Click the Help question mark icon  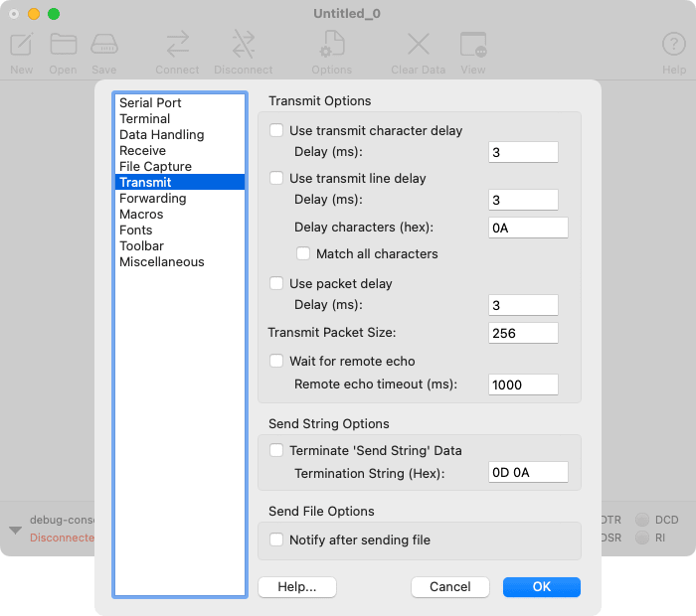click(x=674, y=45)
